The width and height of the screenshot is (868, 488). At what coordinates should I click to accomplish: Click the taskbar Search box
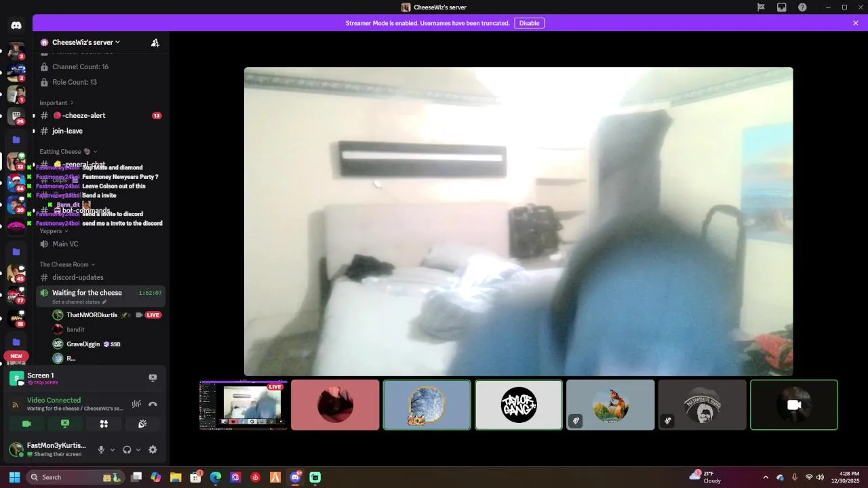pos(76,477)
